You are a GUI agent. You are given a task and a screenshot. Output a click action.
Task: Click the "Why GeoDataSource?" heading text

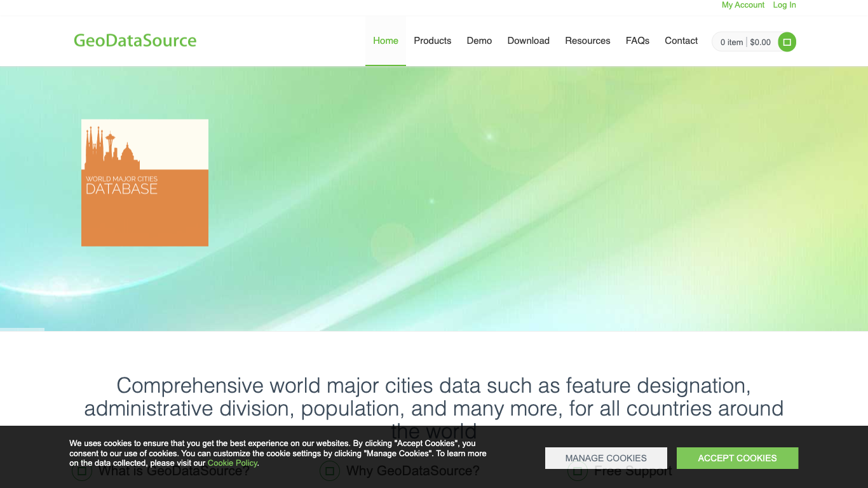pos(413,471)
